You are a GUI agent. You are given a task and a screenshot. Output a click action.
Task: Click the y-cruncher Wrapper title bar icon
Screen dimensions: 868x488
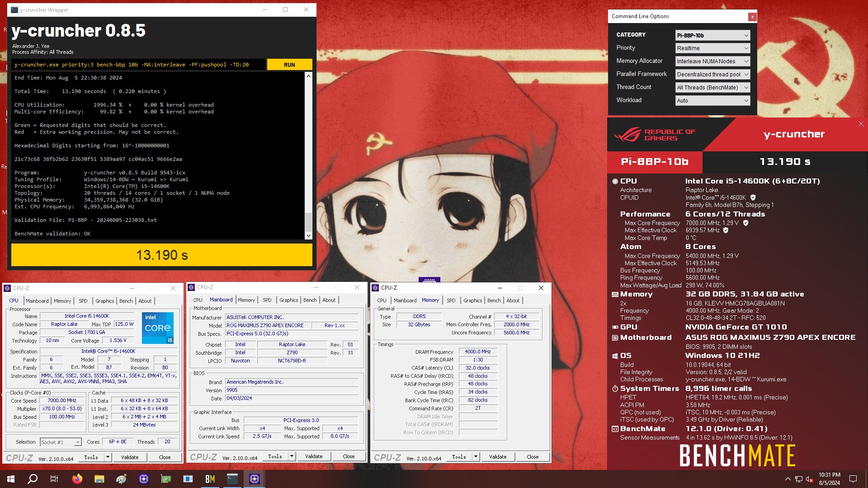14,9
